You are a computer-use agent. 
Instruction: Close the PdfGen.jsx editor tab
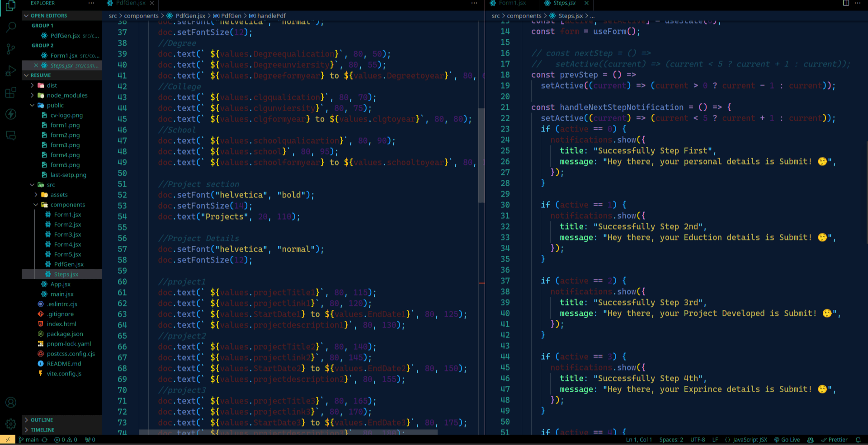coord(152,3)
